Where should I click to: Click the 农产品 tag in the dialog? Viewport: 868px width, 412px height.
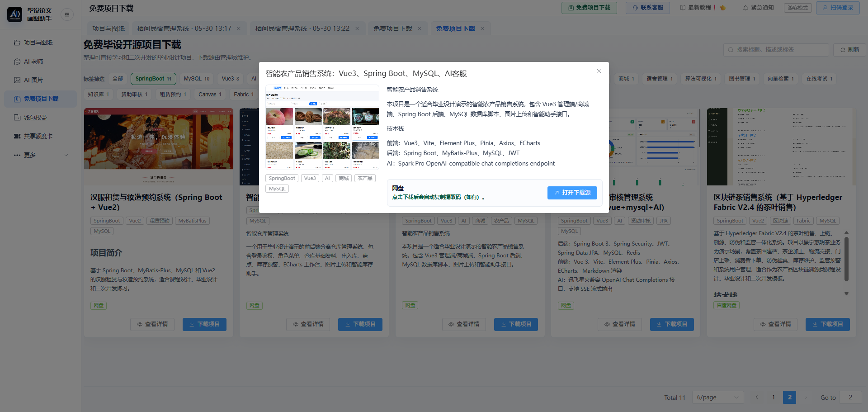365,178
